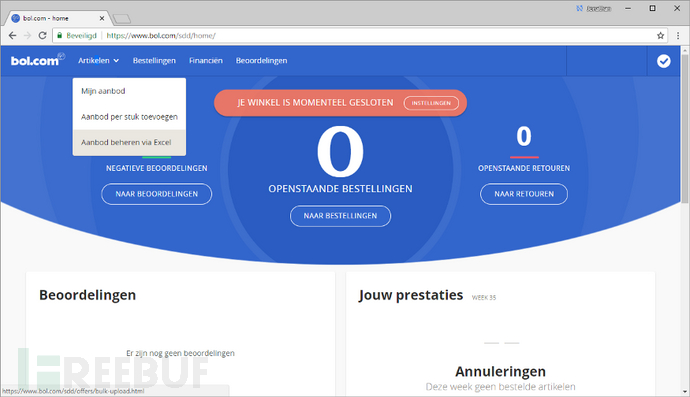Reload the page with refresh icon
This screenshot has width=690, height=397.
click(x=42, y=36)
